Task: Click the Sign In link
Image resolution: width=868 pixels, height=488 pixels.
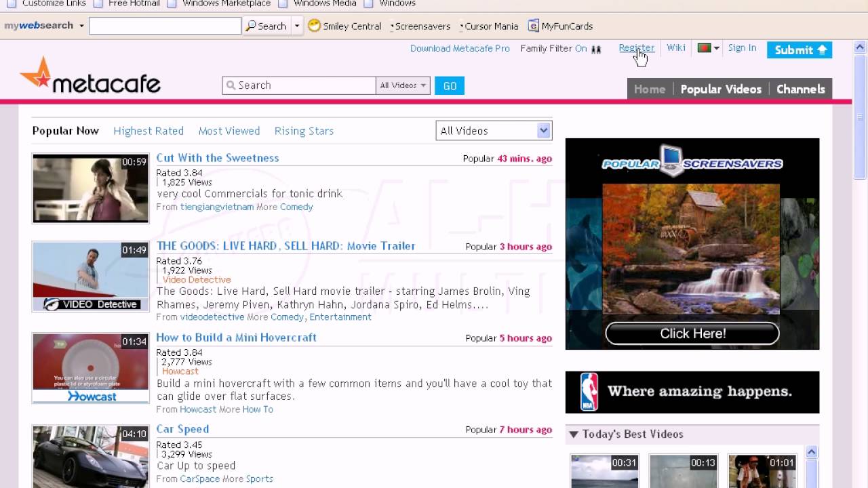Action: click(x=742, y=48)
